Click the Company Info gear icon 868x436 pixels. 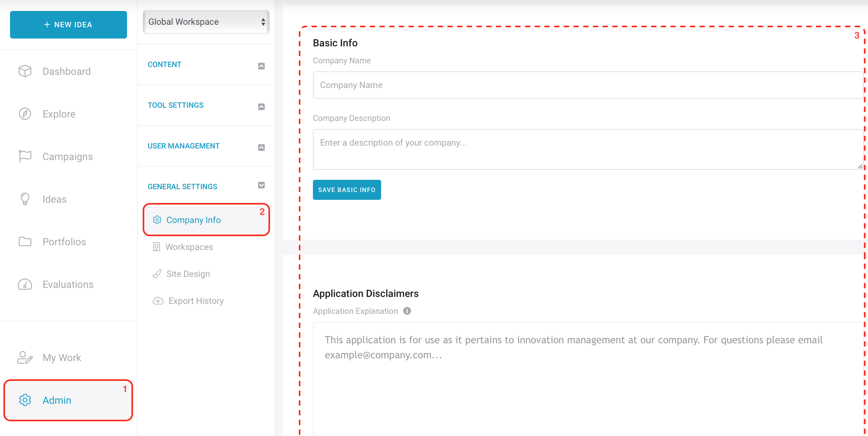157,220
